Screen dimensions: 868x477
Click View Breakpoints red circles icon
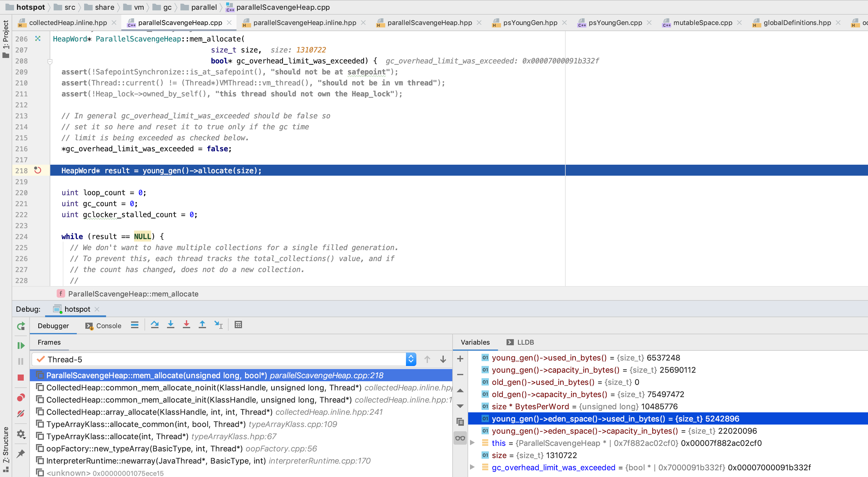pyautogui.click(x=21, y=398)
